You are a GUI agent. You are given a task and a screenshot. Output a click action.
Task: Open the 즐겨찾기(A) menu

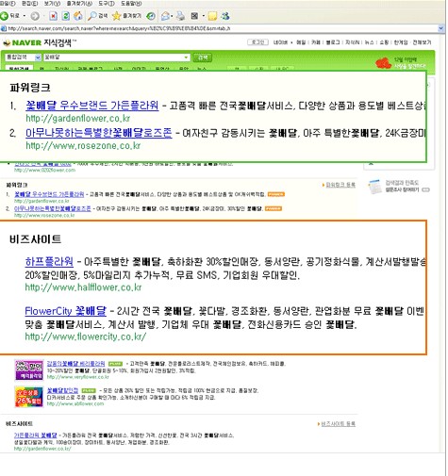(x=79, y=4)
